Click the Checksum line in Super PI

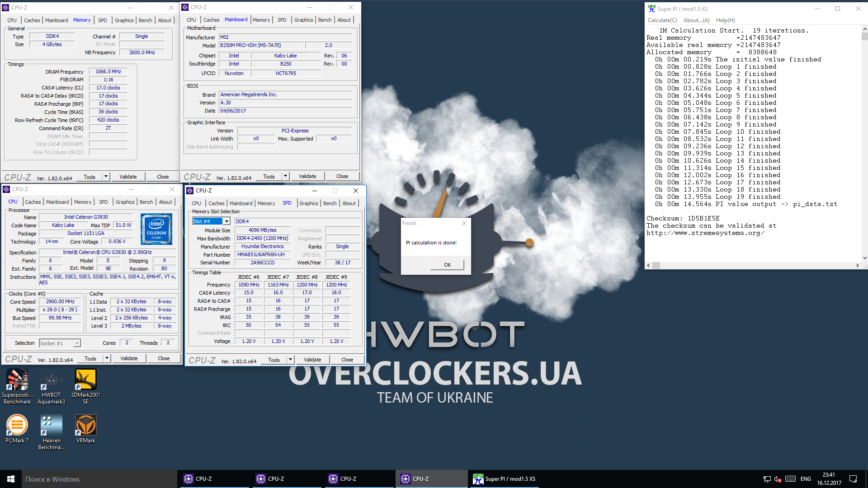683,218
